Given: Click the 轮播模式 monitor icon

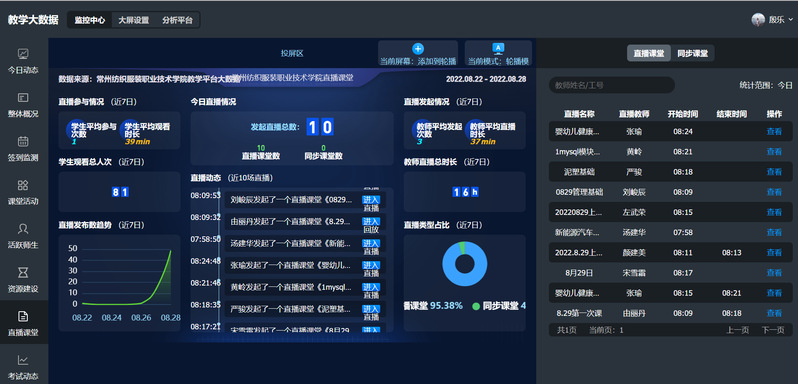Looking at the screenshot, I should (498, 49).
